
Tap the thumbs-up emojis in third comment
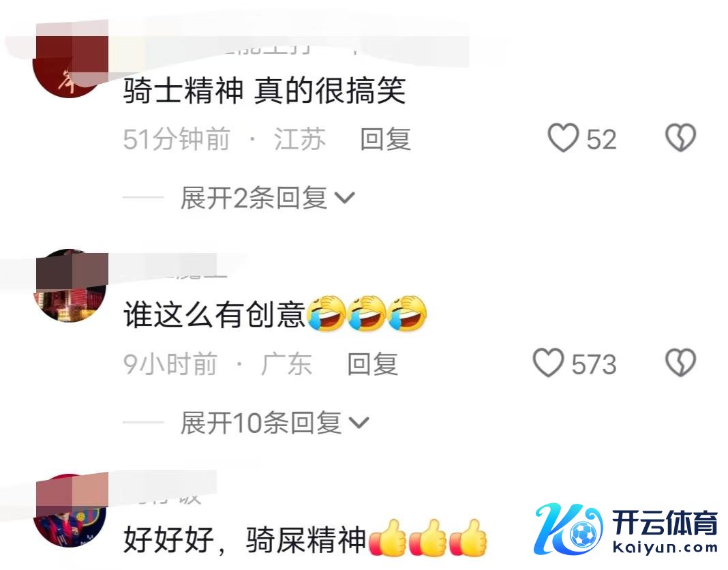click(x=428, y=538)
